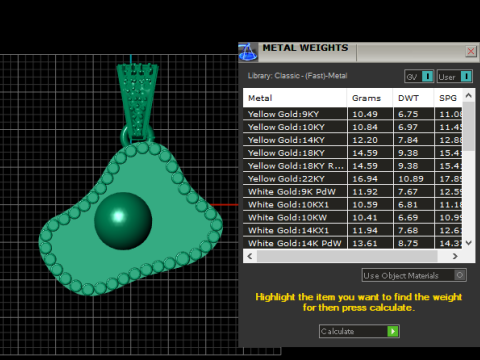The height and width of the screenshot is (360, 480).
Task: Select the White Gold:10KX1 row
Action: 353,204
